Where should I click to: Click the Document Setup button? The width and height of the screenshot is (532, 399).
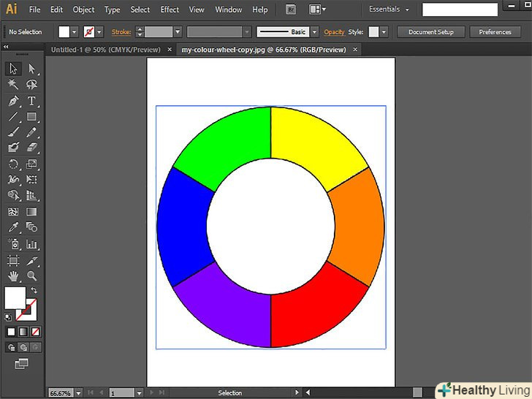pos(430,32)
